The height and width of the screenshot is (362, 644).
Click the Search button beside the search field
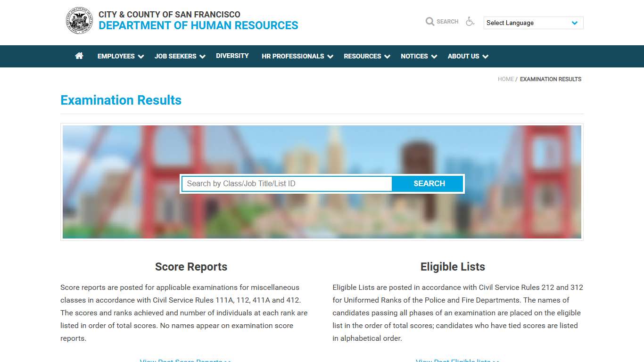tap(428, 183)
